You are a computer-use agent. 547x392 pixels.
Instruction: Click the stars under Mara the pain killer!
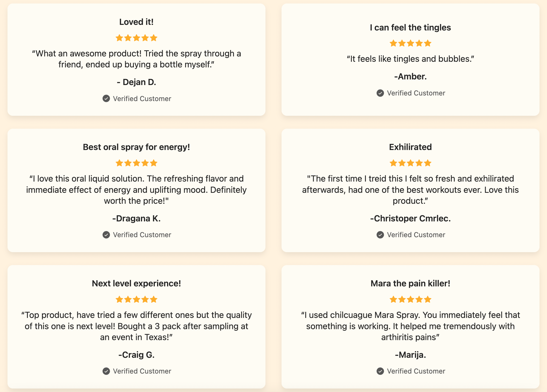point(411,299)
